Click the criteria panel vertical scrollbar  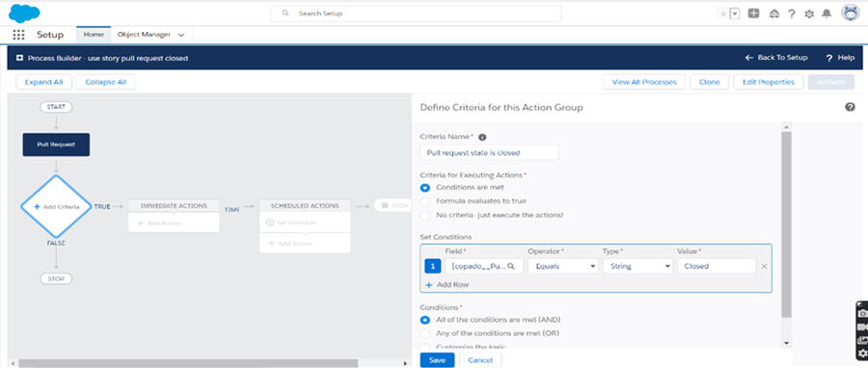coord(787,224)
